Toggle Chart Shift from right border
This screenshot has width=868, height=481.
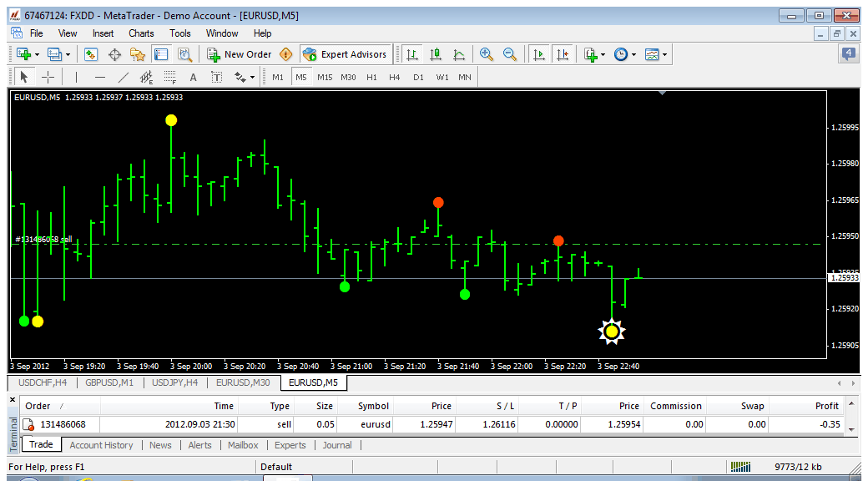[x=563, y=54]
